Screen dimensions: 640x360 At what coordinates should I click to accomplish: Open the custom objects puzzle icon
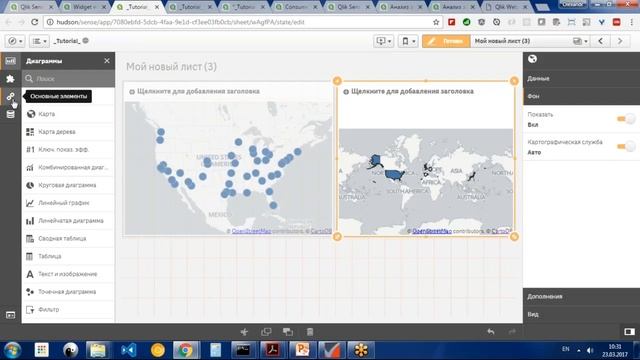click(x=10, y=78)
